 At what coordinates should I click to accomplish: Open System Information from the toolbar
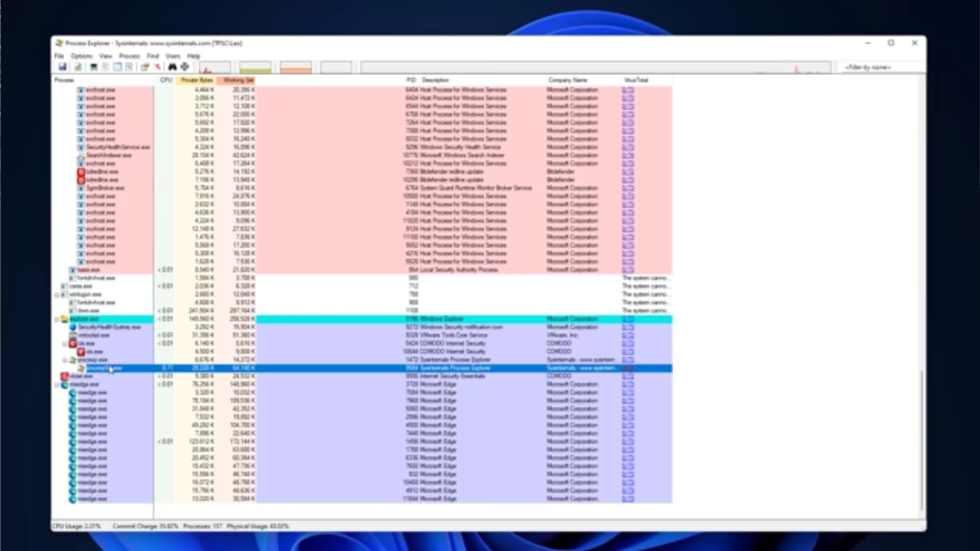[x=93, y=67]
